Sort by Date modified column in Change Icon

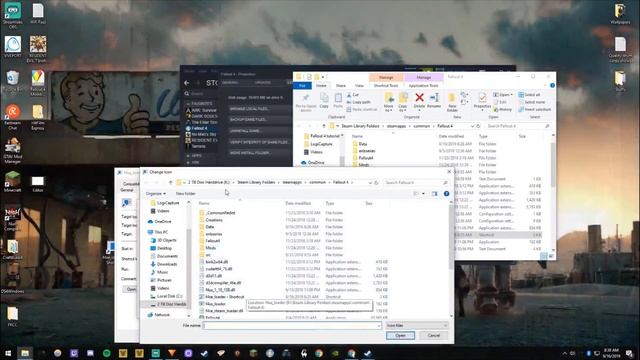pos(298,203)
